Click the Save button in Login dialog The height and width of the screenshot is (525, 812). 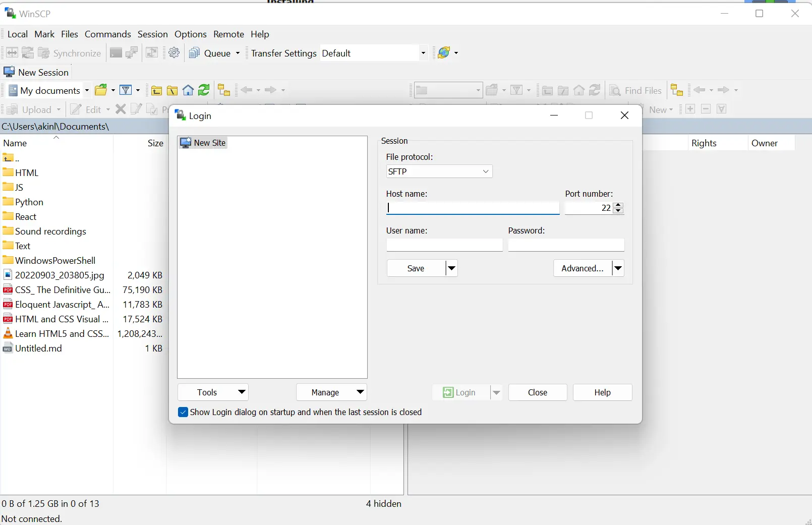point(416,268)
